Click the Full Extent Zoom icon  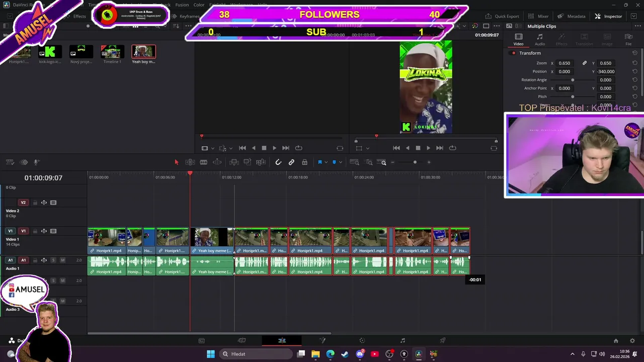[354, 162]
